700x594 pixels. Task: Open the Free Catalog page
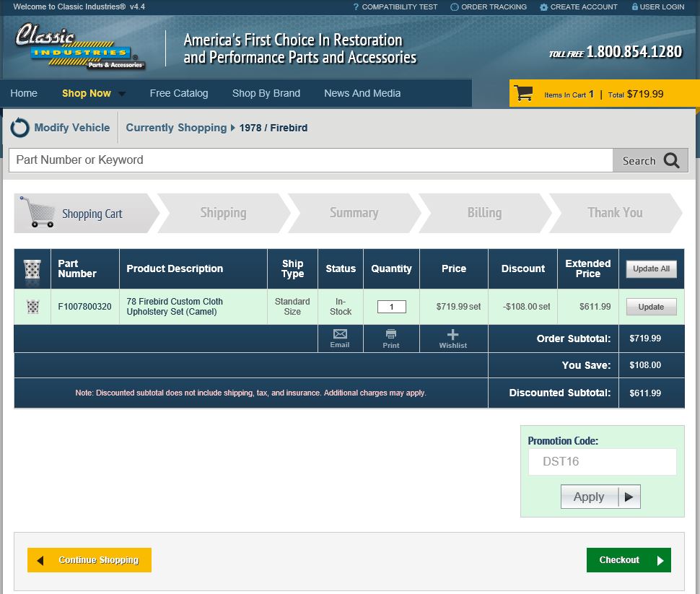tap(179, 93)
